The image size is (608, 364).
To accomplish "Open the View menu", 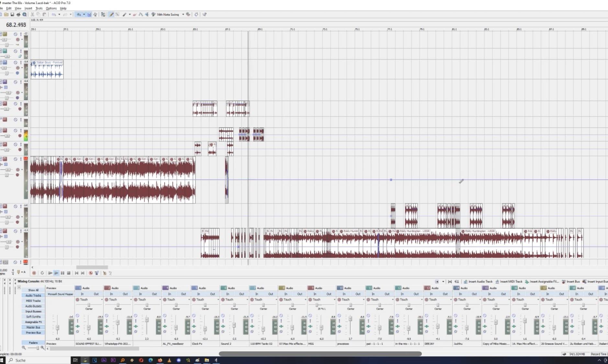I will [x=18, y=8].
